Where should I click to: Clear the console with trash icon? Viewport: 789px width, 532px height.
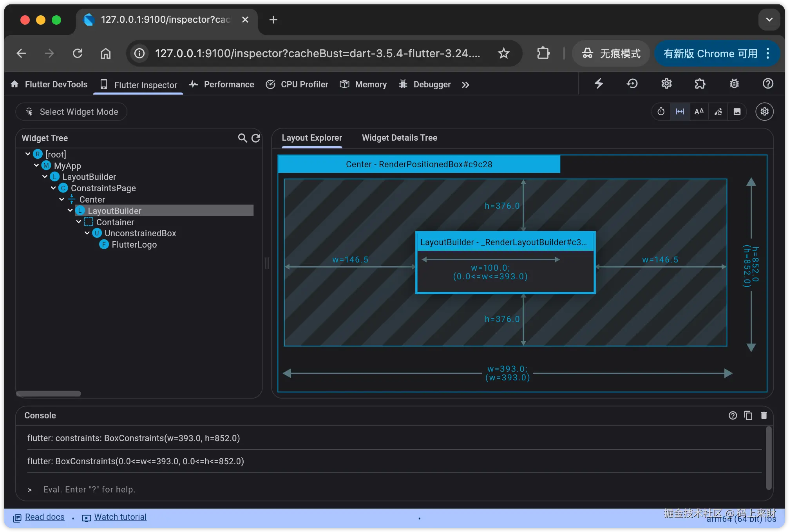[x=764, y=415]
